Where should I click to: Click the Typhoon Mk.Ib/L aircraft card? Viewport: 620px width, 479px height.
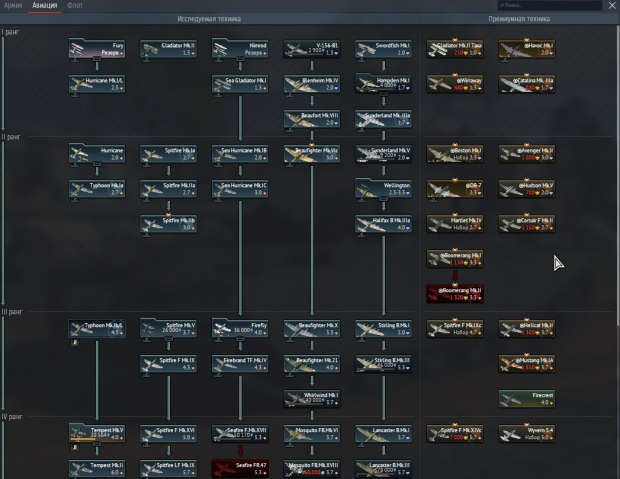click(97, 329)
